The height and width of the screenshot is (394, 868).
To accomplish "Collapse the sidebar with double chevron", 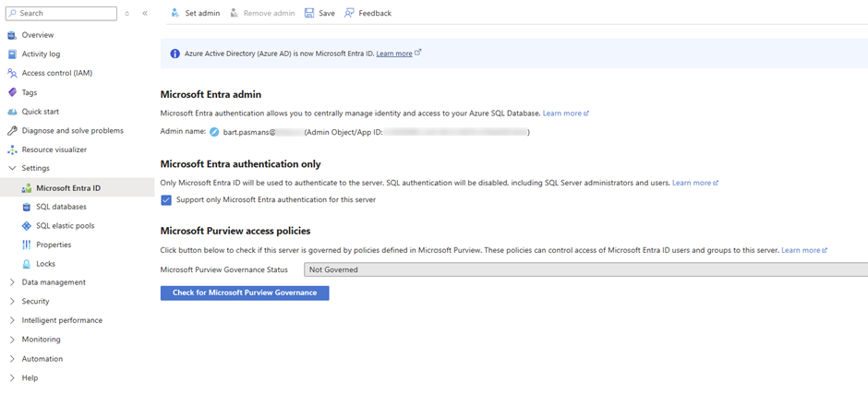I will [145, 13].
